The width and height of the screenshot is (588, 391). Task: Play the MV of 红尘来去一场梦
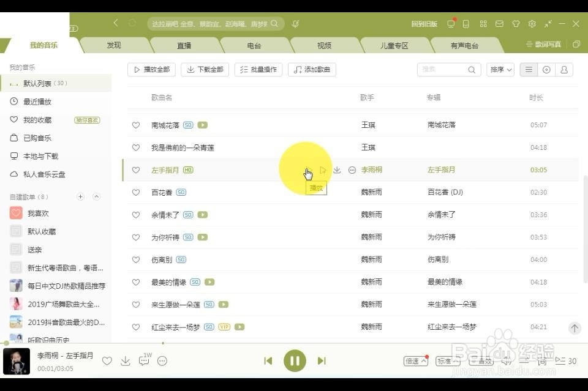(239, 327)
